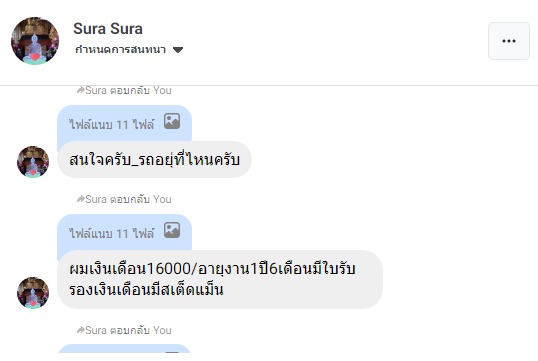
Task: Click Sura Sura's large profile picture in header
Action: tap(35, 41)
